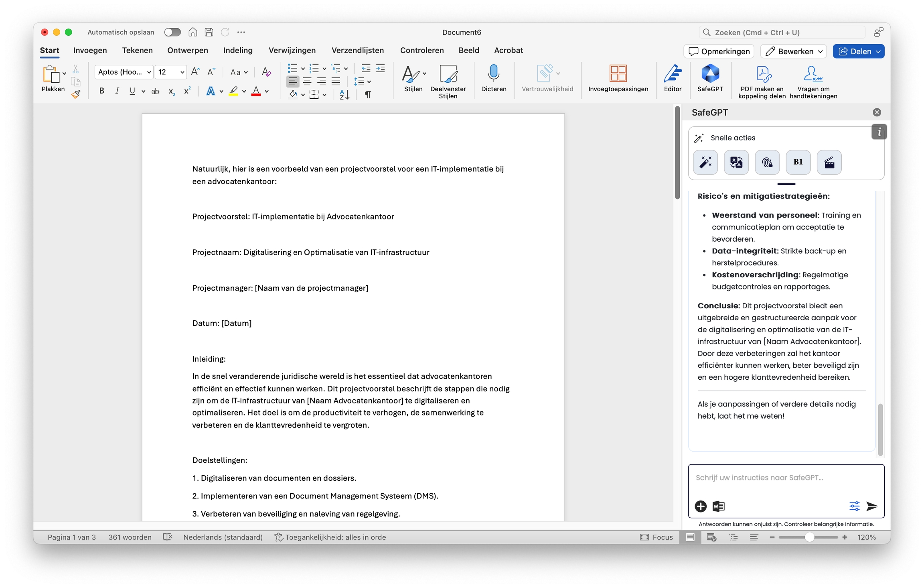Click the clapperboard quick action

[829, 162]
